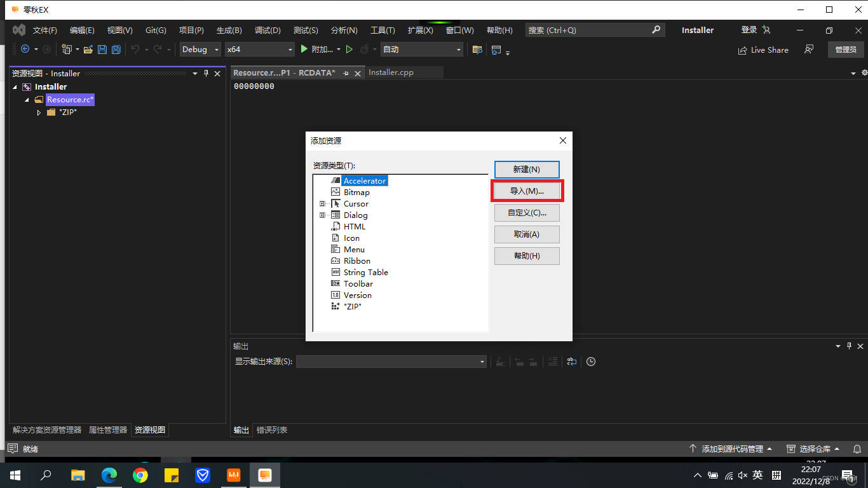This screenshot has width=868, height=488.
Task: Open the 添加到源代码管理 status menu
Action: tap(731, 449)
